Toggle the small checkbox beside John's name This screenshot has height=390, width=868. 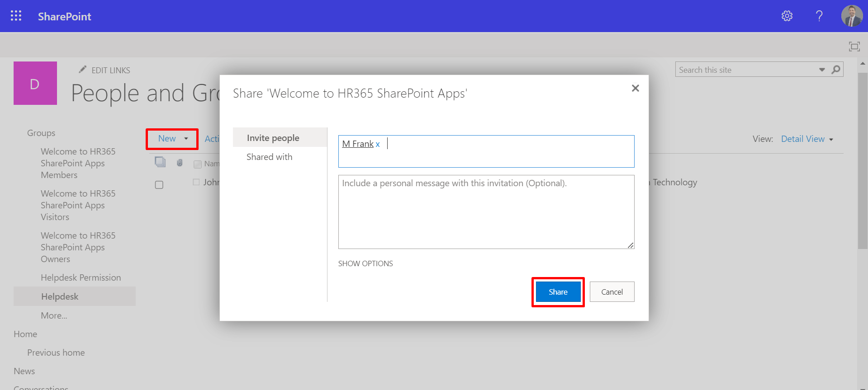[x=196, y=182]
